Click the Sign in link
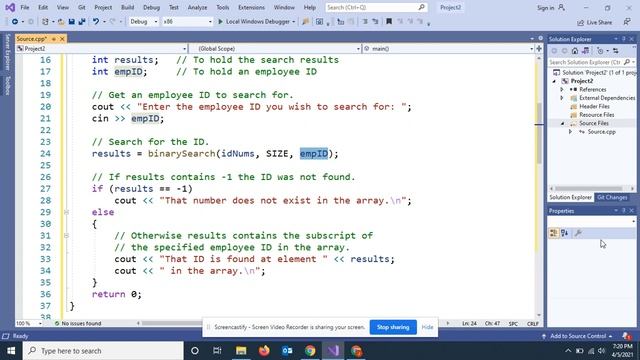 [545, 8]
